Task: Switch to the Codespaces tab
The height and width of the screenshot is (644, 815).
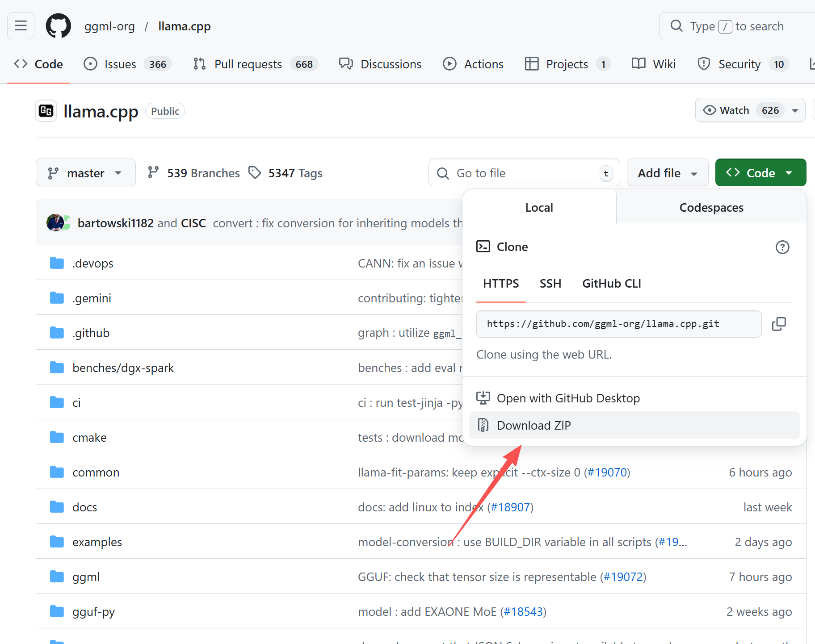Action: click(711, 207)
